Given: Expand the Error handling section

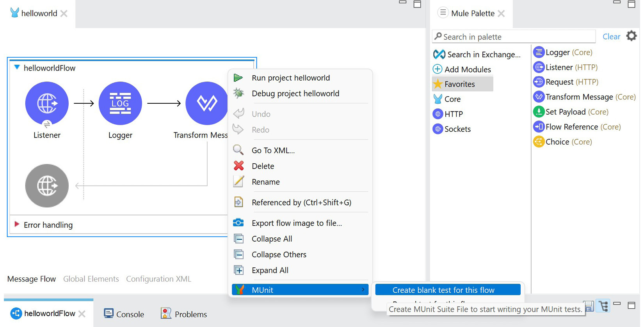Looking at the screenshot, I should pos(17,224).
